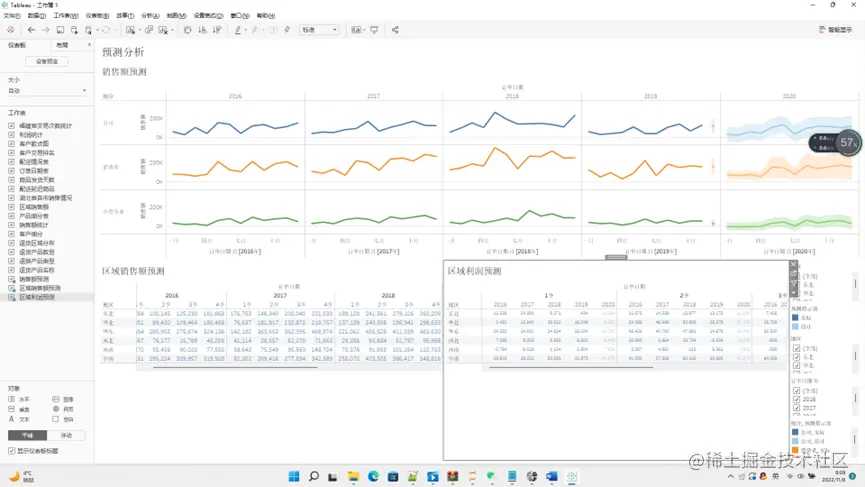Select the 浮动 floating layout button
The height and width of the screenshot is (487, 865).
pyautogui.click(x=66, y=435)
